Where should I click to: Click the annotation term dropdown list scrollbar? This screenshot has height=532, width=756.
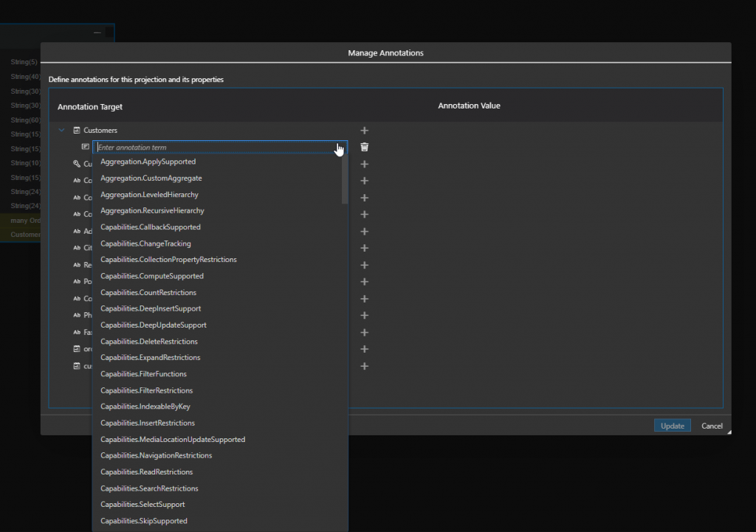tap(344, 179)
